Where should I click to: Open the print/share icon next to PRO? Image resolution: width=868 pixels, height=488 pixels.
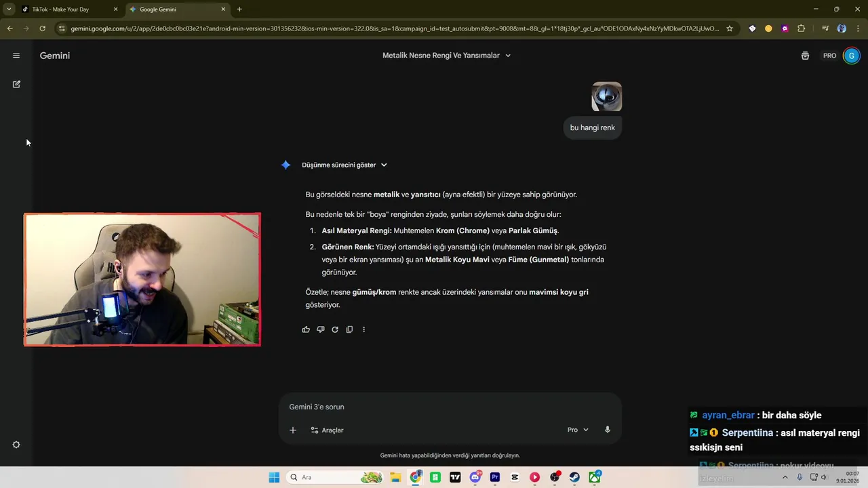[x=805, y=56]
